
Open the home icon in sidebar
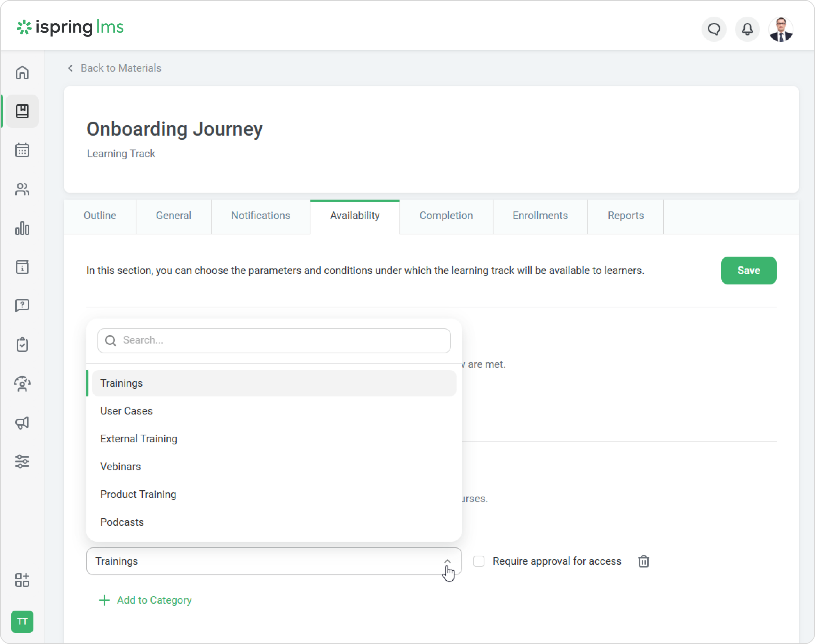tap(22, 73)
